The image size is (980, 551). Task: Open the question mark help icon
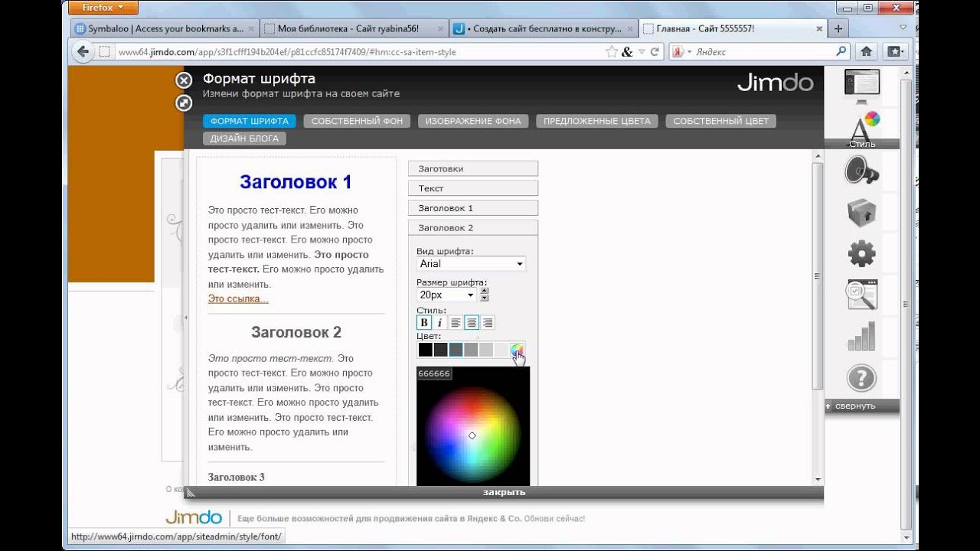[862, 378]
